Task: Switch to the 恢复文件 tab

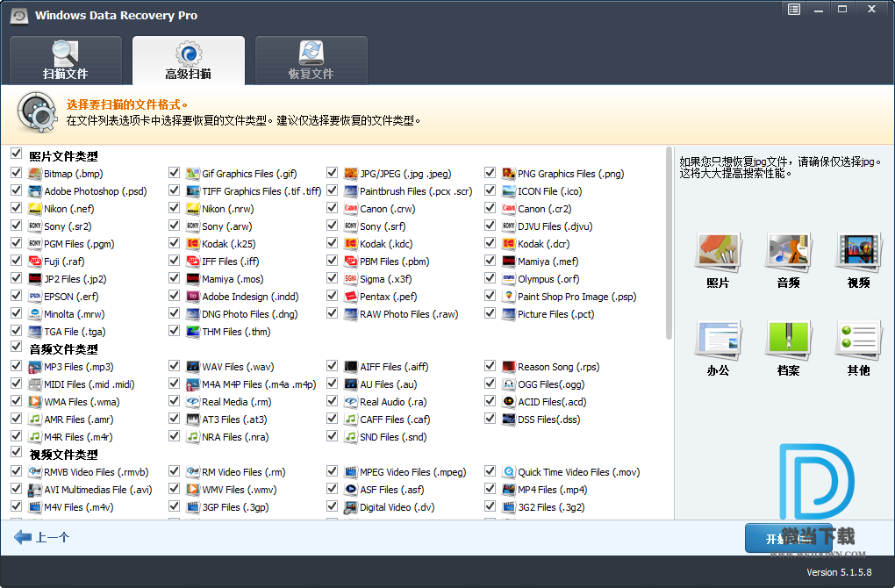Action: pyautogui.click(x=311, y=61)
